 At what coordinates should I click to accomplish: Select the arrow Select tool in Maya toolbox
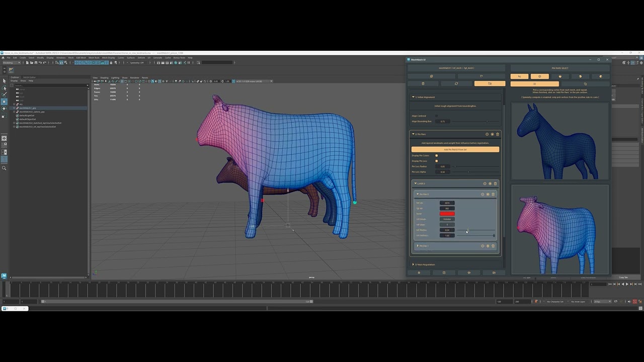[x=4, y=80]
